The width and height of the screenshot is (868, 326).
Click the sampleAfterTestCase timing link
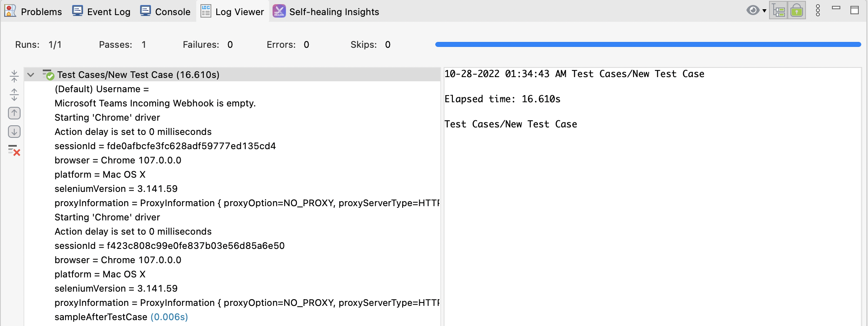[x=169, y=317]
